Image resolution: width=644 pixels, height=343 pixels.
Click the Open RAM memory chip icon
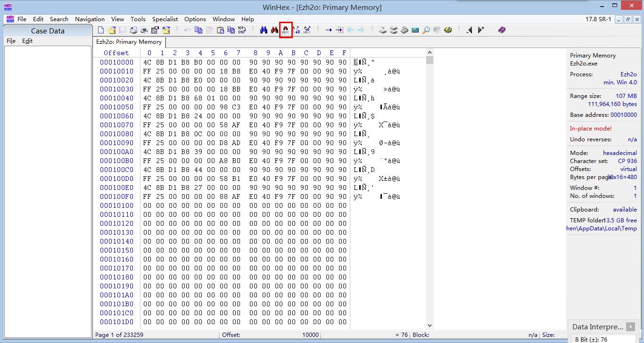tap(405, 30)
